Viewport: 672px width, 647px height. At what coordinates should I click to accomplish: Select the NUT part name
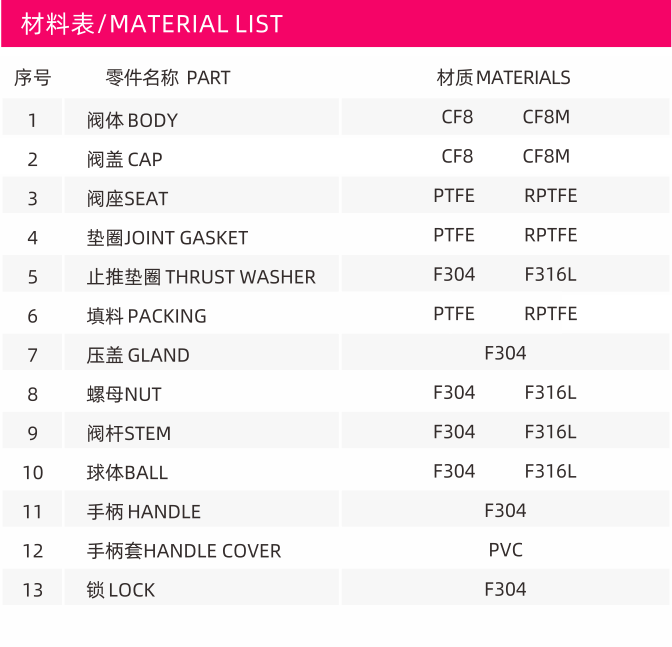[x=124, y=395]
